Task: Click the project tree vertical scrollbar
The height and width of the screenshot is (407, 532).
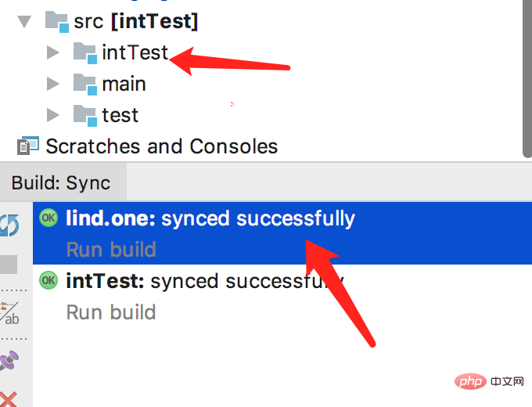Action: pyautogui.click(x=527, y=79)
